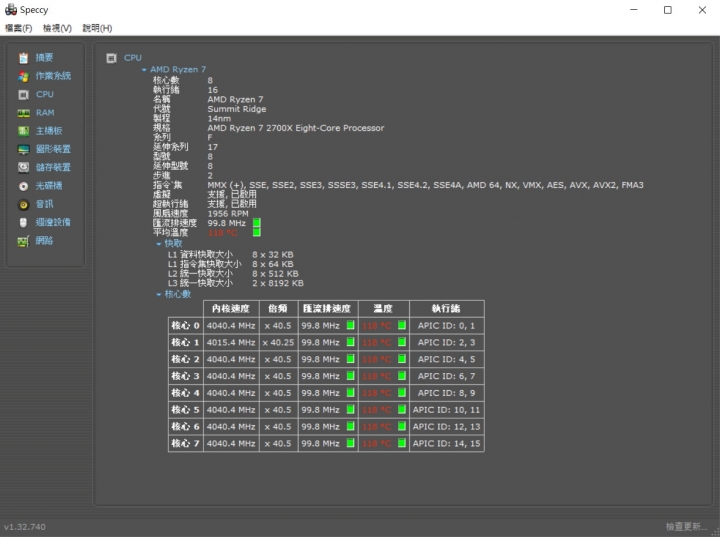Click the 圖形裝置 monitor icon
Viewport: 720px width, 537px height.
click(23, 149)
